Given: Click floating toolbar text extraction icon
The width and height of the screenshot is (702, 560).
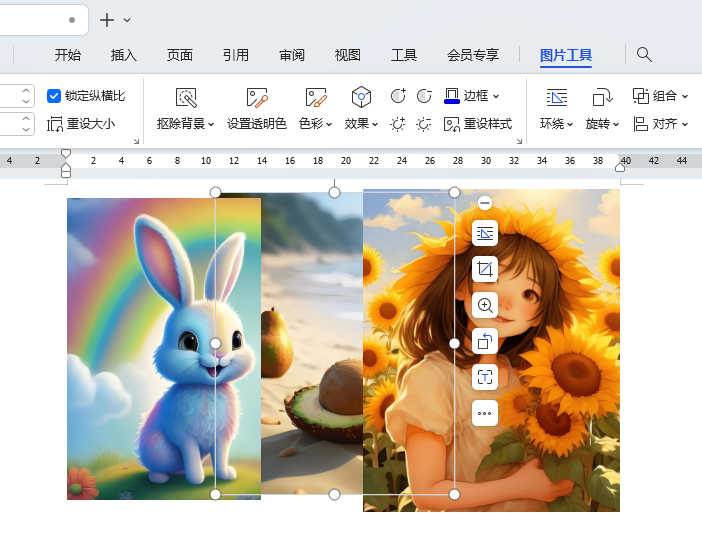Looking at the screenshot, I should pyautogui.click(x=485, y=377).
